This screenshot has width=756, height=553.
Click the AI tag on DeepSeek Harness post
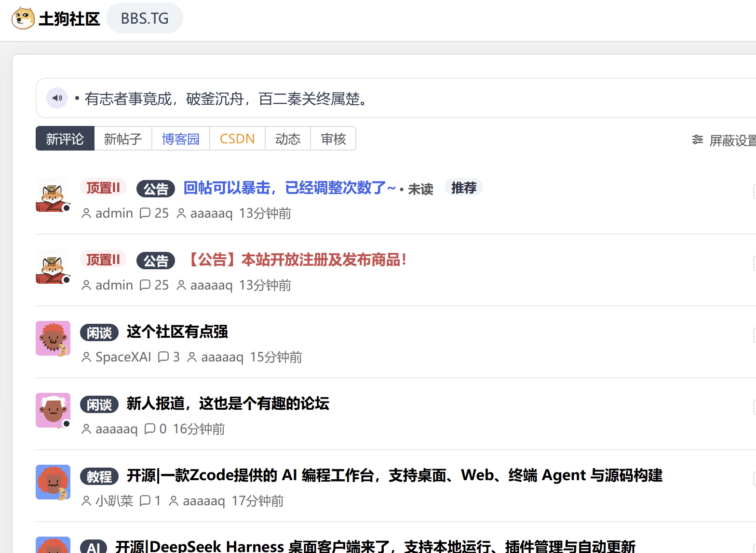(x=93, y=547)
